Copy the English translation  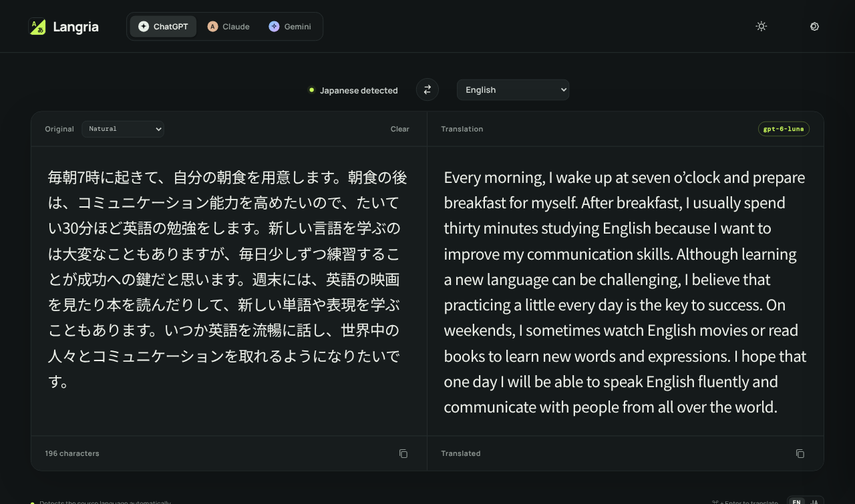click(800, 454)
